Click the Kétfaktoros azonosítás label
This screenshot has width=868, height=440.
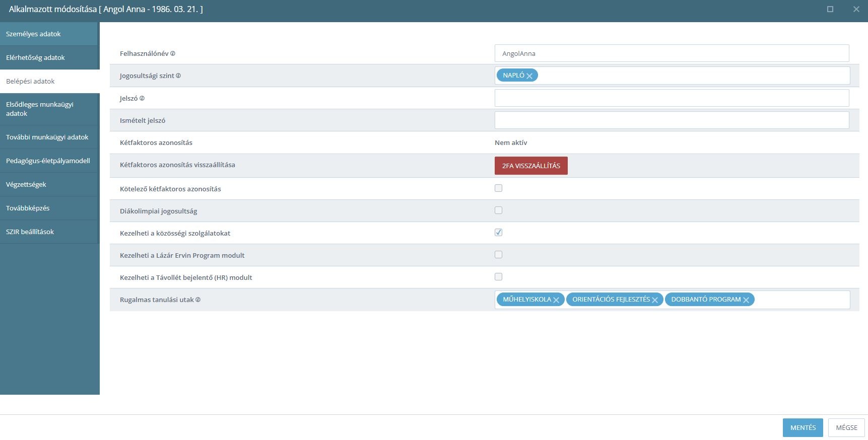156,142
